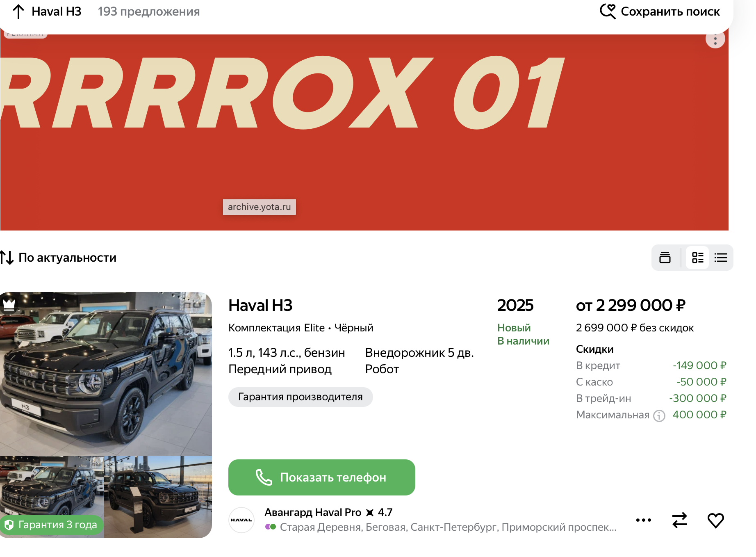The image size is (756, 557).
Task: Switch to the tile list view
Action: [697, 258]
